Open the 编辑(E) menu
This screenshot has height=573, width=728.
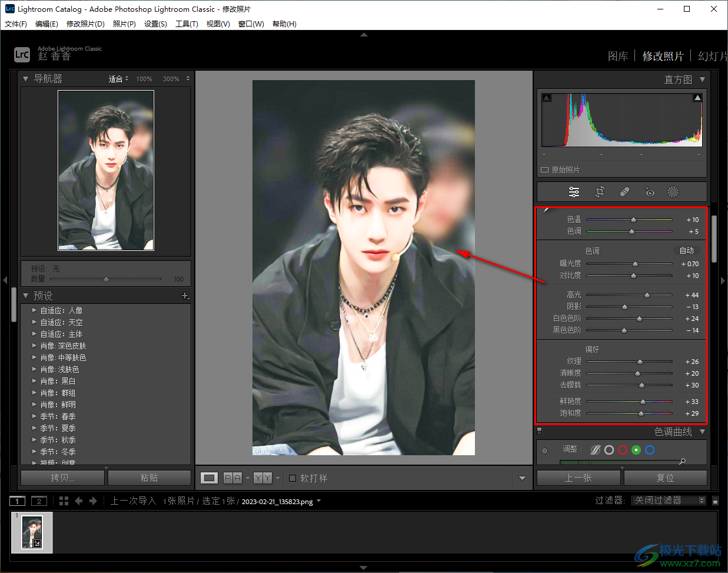click(x=46, y=24)
